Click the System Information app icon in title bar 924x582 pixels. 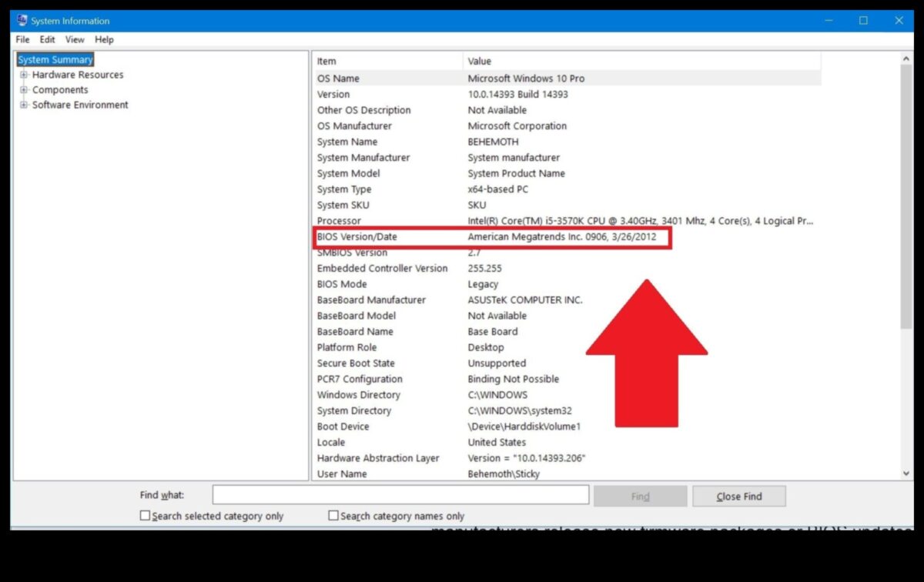22,21
